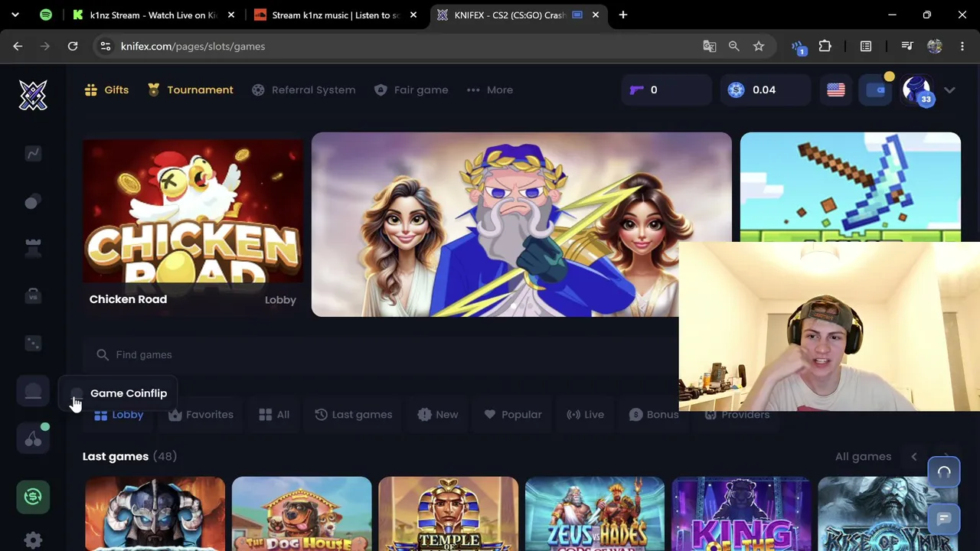Click the Knifex logo
This screenshot has height=551, width=980.
coord(33,95)
